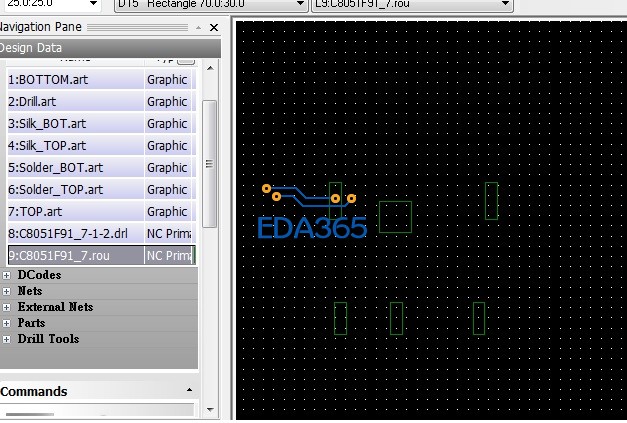
Task: Click the Graphic type cell of 1:BOTTOM.art
Action: click(168, 80)
